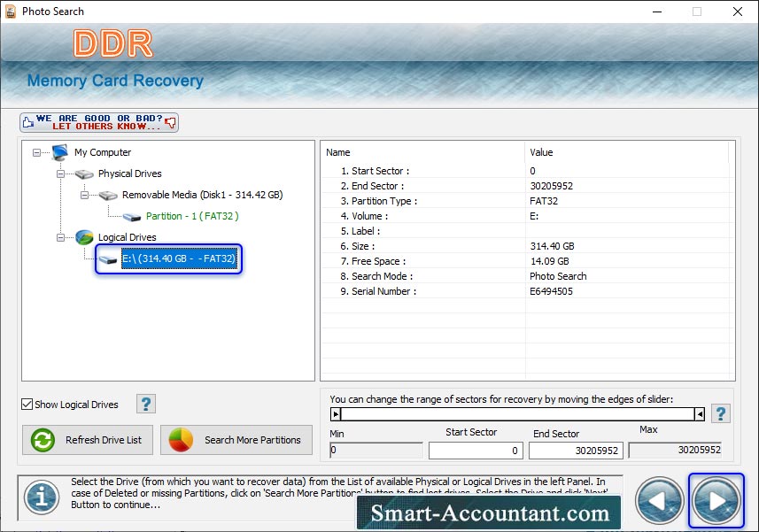Click the Partition - 1 drive icon
This screenshot has height=532, width=759.
(132, 217)
